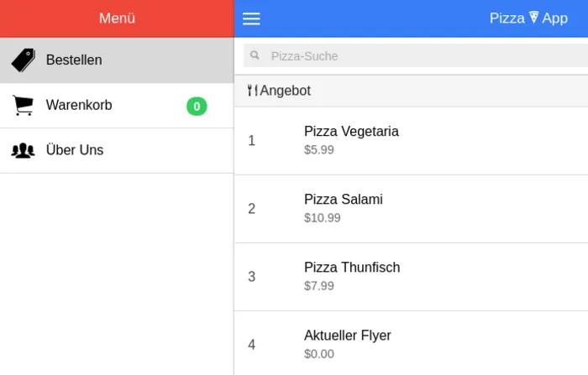Click the $5.99 price label

click(319, 150)
